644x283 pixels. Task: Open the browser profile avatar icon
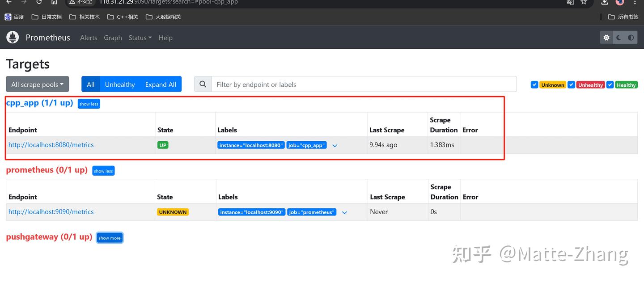coord(619,3)
